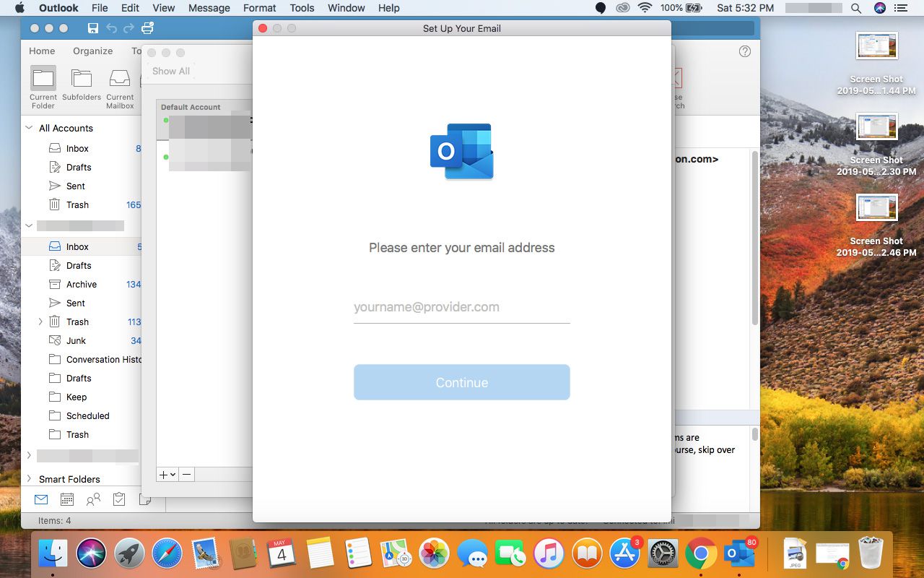Open Photos from the Dock
924x578 pixels.
[434, 554]
